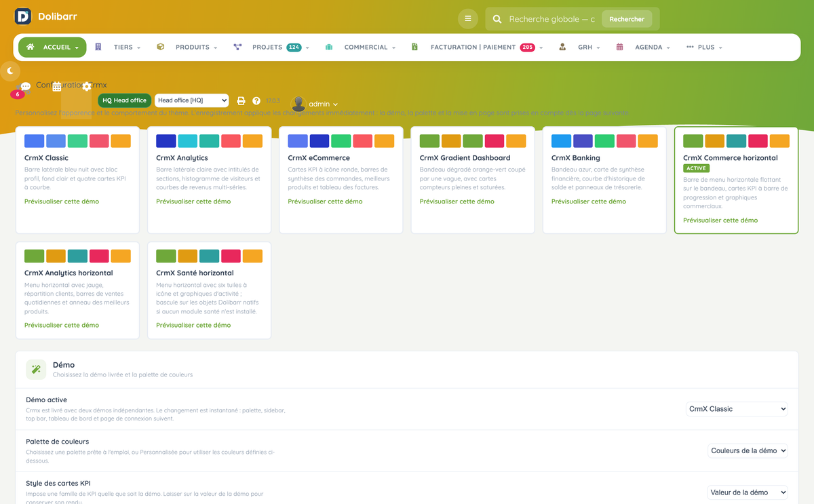Click the CrmX Gradient Dashboard card title
Screen dimensions: 814x504
click(465, 158)
